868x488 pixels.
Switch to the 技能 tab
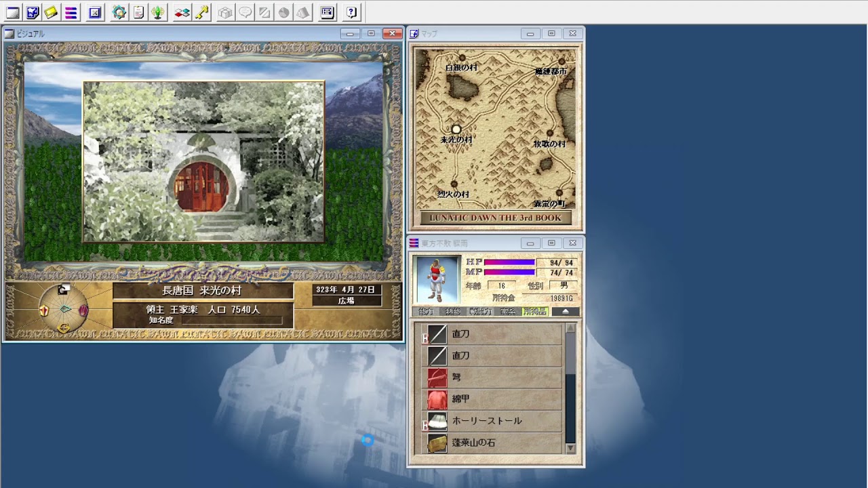click(452, 312)
